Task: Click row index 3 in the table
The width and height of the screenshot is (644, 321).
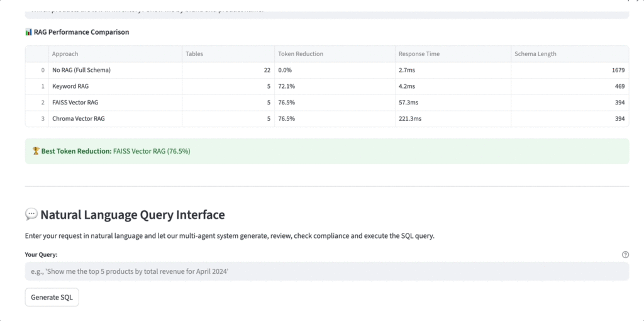Action: (42, 118)
